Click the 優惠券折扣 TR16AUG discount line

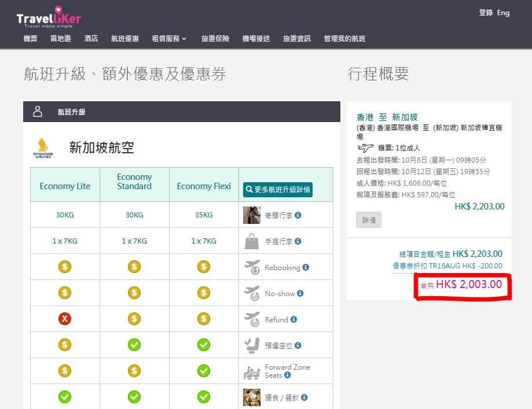pyautogui.click(x=447, y=266)
